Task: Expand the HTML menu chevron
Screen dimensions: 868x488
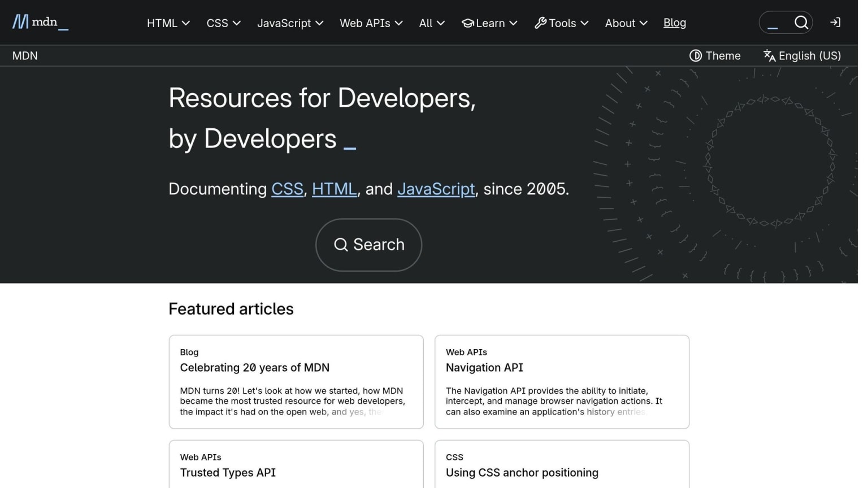Action: pyautogui.click(x=186, y=23)
